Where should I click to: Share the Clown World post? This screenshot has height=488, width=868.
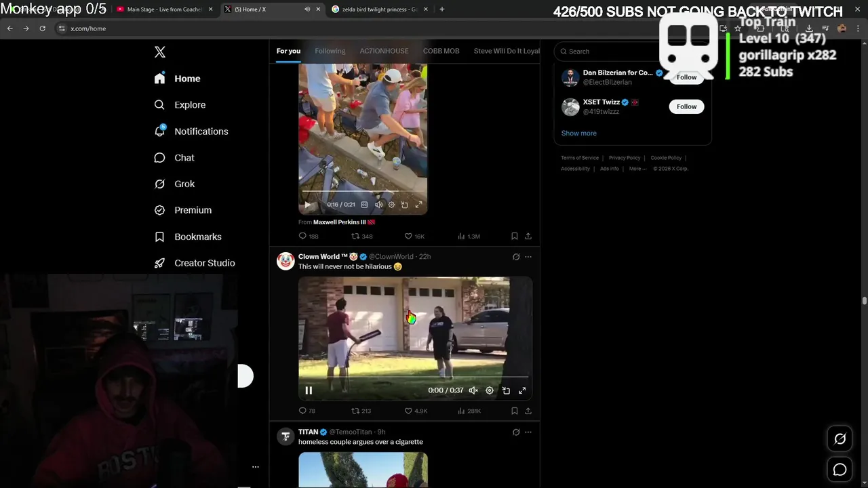point(528,411)
